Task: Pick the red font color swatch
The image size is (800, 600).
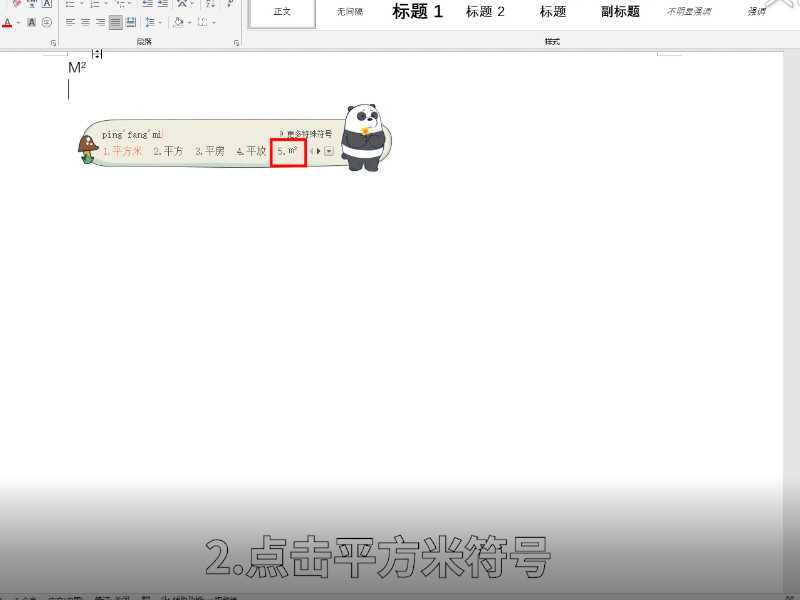Action: click(8, 28)
